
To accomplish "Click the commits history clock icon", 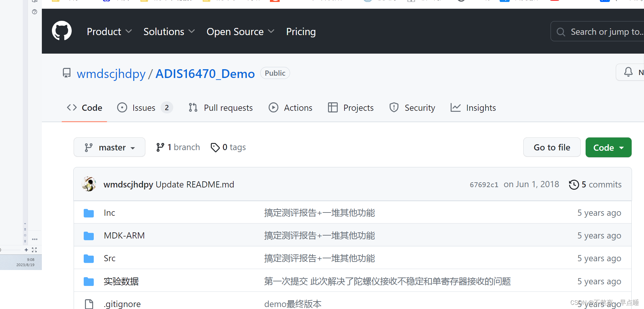I will (x=574, y=185).
